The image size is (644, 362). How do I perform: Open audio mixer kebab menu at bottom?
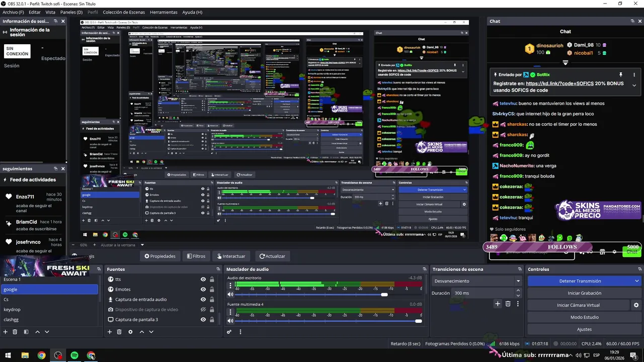240,332
